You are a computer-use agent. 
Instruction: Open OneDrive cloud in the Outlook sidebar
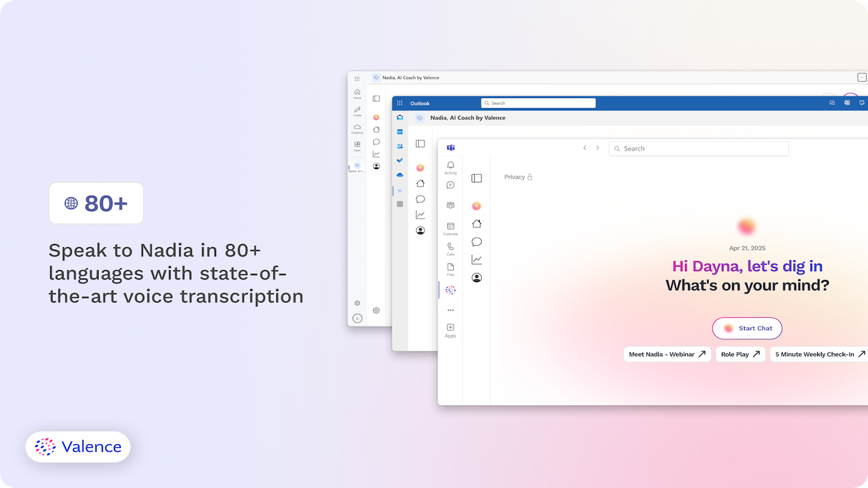pyautogui.click(x=400, y=175)
